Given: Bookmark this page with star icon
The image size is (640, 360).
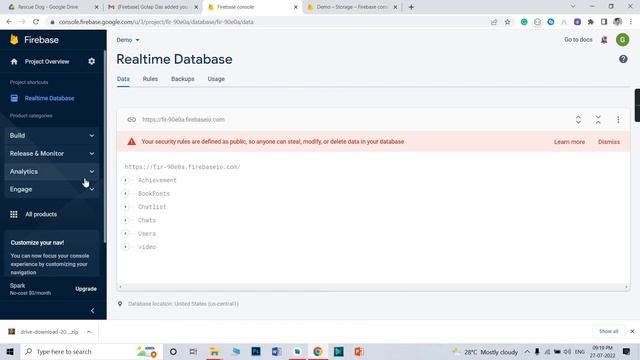Looking at the screenshot, I should click(x=507, y=22).
